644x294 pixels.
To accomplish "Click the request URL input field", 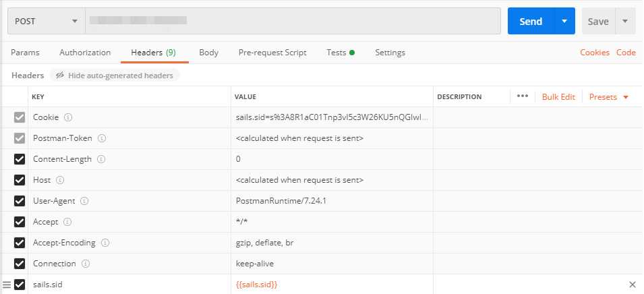I will (x=293, y=21).
